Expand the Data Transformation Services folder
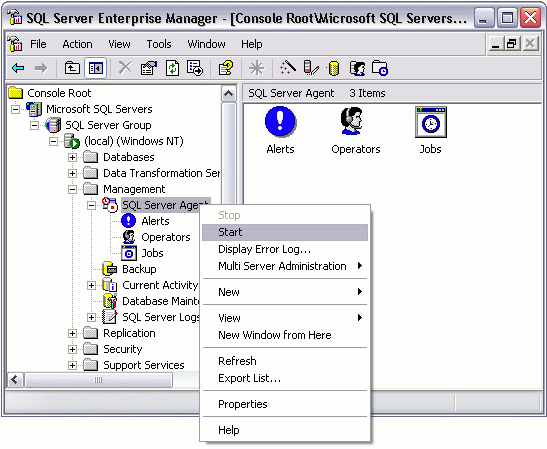 coord(72,173)
